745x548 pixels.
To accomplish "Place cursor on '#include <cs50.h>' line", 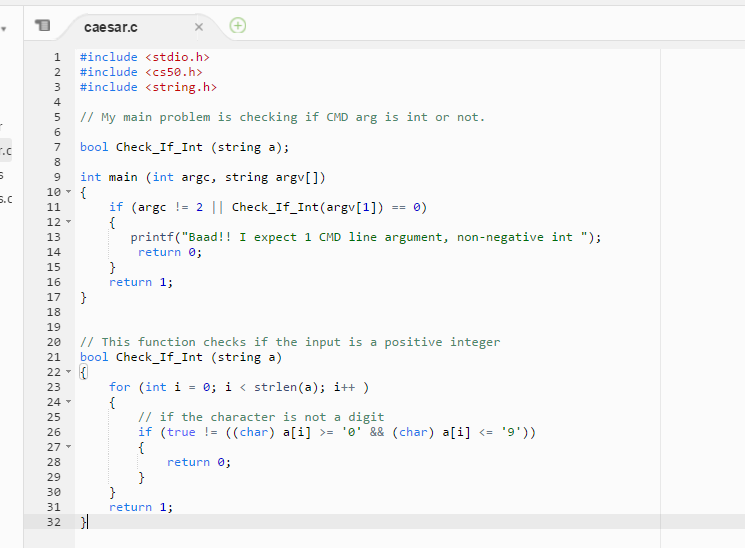I will tap(141, 72).
